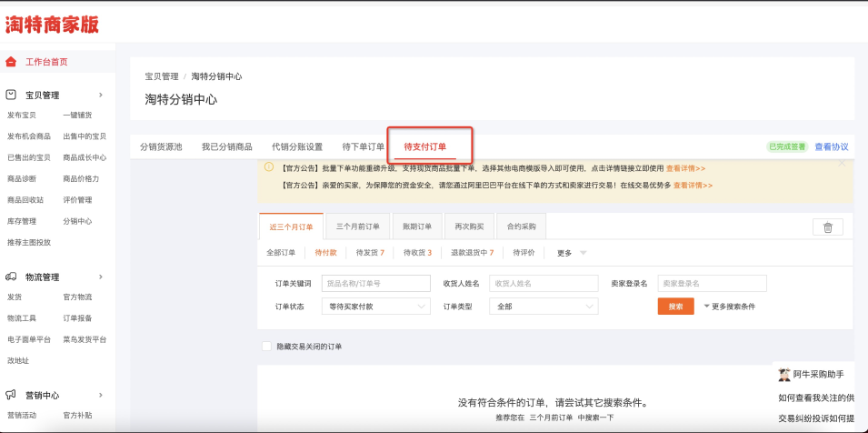Image resolution: width=868 pixels, height=433 pixels.
Task: Click the 物流管理 truck icon
Action: tap(11, 277)
